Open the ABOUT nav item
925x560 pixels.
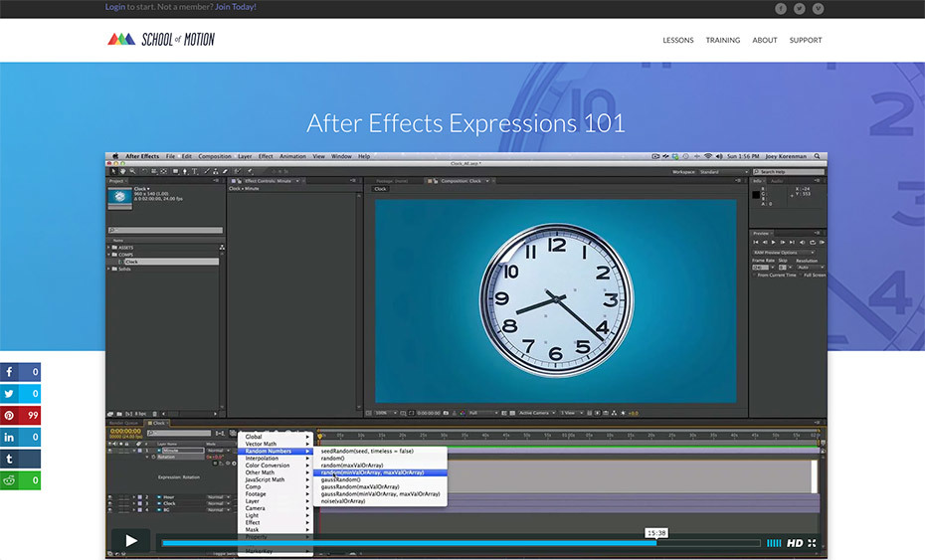click(765, 40)
